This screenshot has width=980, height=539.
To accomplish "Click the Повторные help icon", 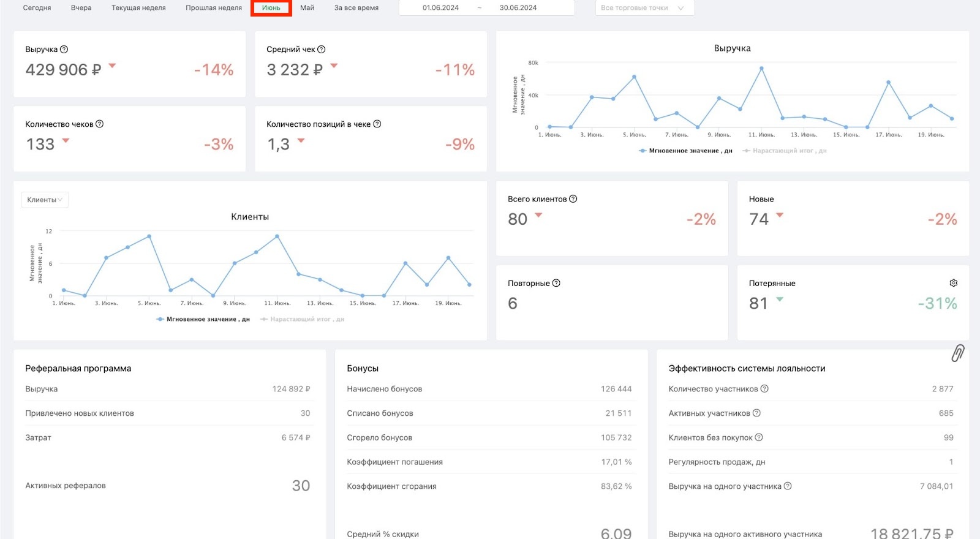I will point(556,284).
